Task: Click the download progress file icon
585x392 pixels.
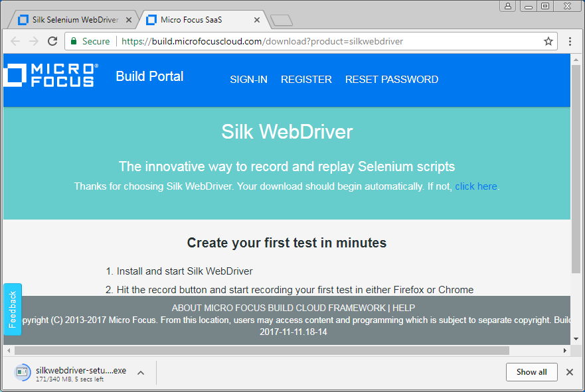Action: (23, 372)
